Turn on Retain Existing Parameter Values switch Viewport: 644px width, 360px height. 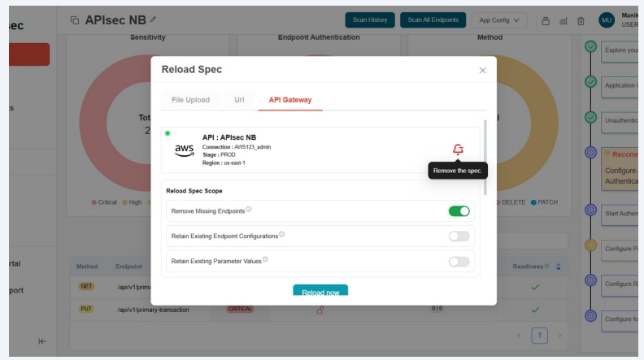tap(459, 262)
